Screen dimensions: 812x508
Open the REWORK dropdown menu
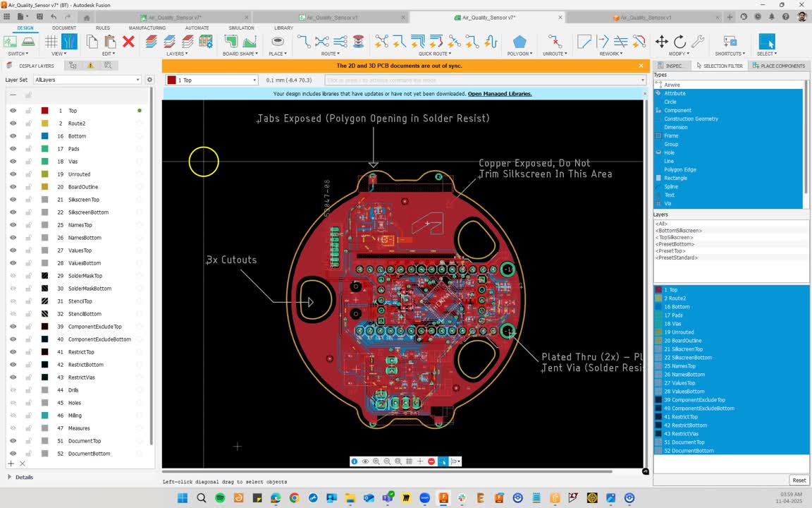[611, 54]
